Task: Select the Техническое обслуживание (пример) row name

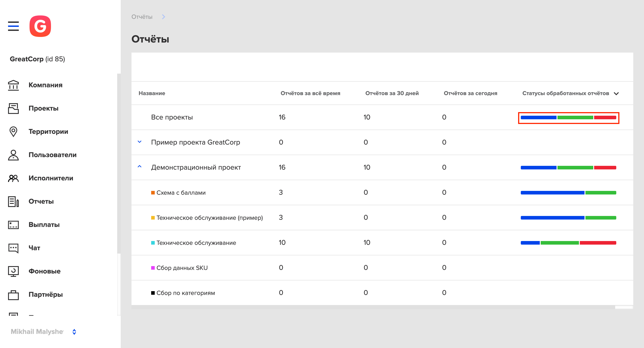Action: (210, 218)
